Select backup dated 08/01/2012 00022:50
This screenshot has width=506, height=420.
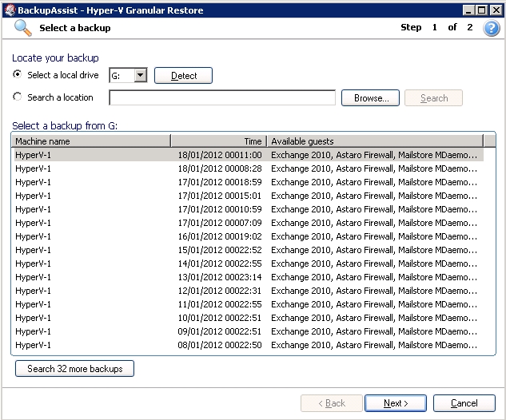249,345
